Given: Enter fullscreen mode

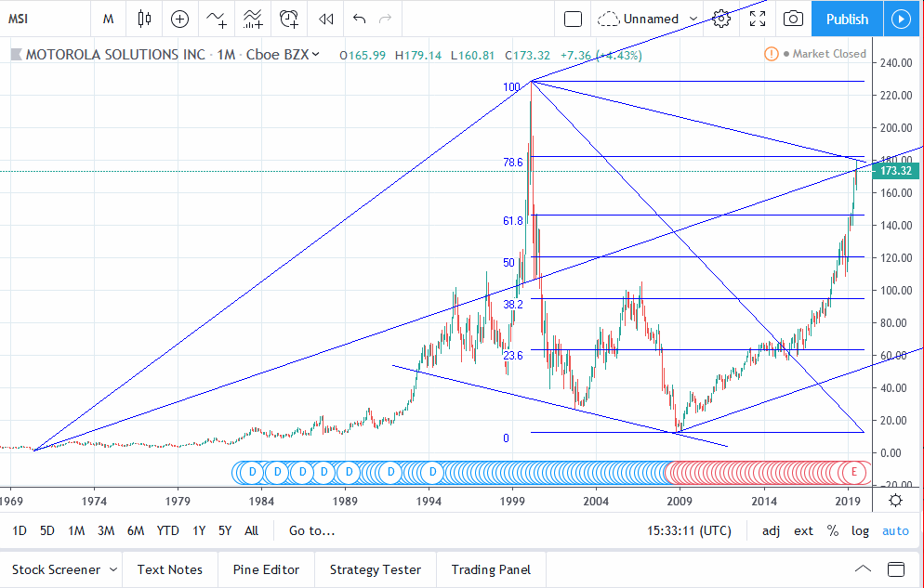Looking at the screenshot, I should point(758,19).
